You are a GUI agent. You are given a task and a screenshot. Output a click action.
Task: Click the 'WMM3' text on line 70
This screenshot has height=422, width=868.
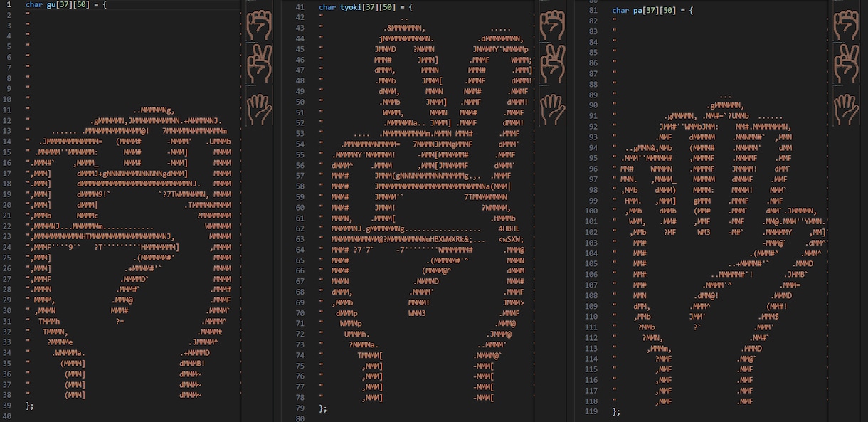417,313
